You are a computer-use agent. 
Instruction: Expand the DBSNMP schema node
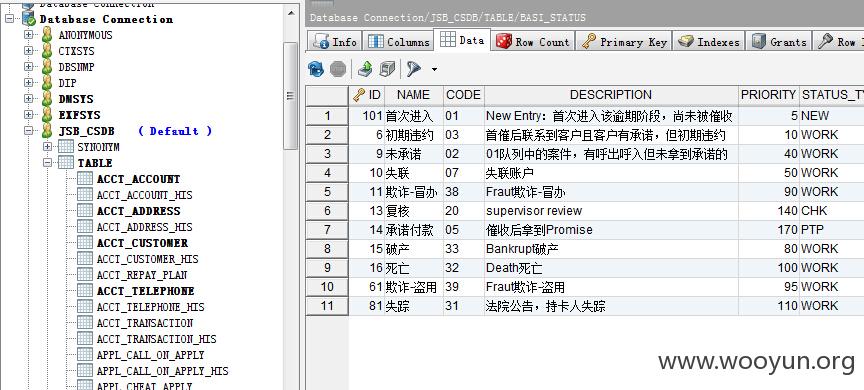pos(28,67)
